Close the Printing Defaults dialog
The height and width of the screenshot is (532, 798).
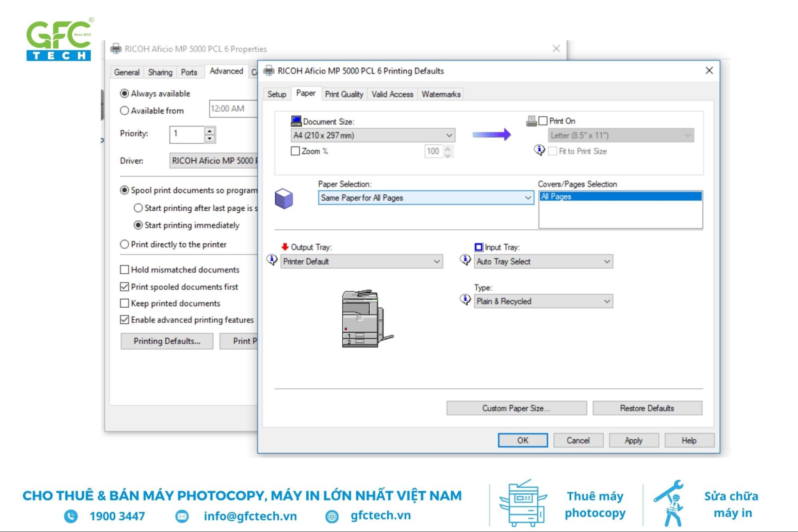(709, 71)
